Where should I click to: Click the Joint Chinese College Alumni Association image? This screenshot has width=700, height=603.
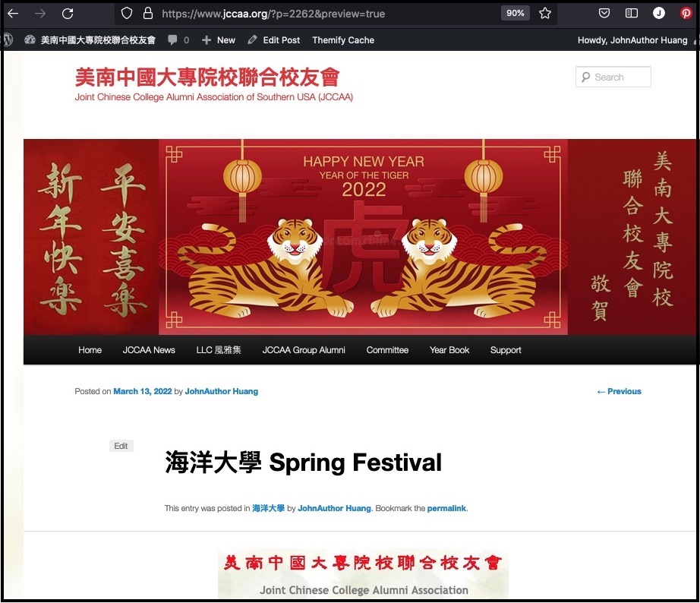[x=363, y=574]
